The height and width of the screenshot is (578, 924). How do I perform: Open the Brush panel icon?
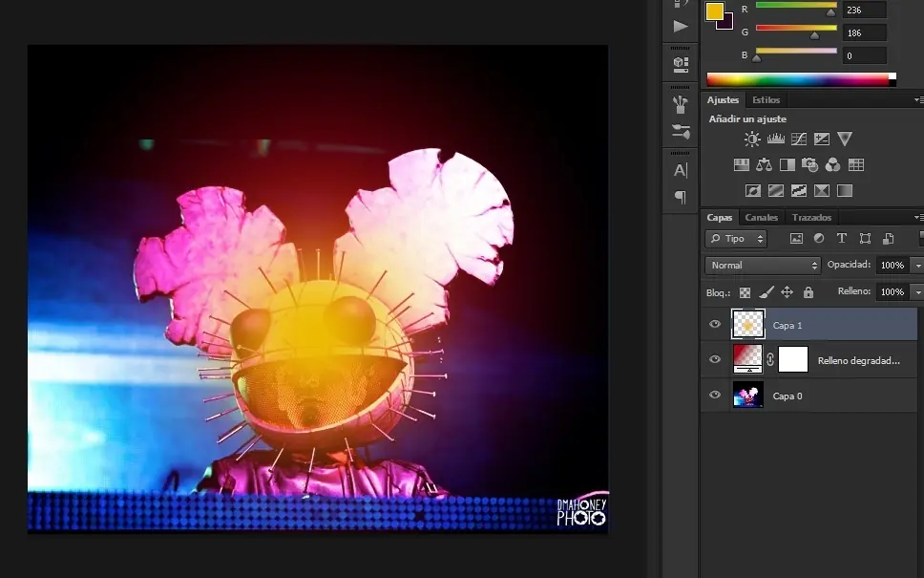(681, 104)
